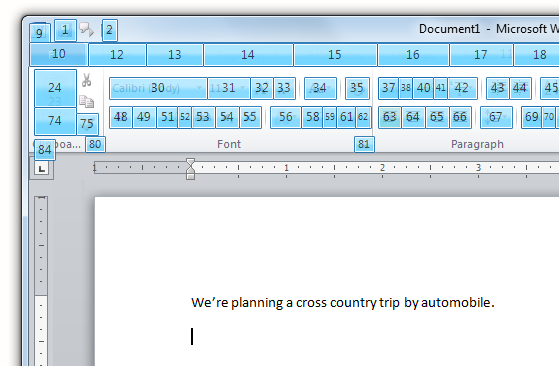Viewport: 559px width, 366px height.
Task: Click the Grow Font button
Action: click(262, 88)
